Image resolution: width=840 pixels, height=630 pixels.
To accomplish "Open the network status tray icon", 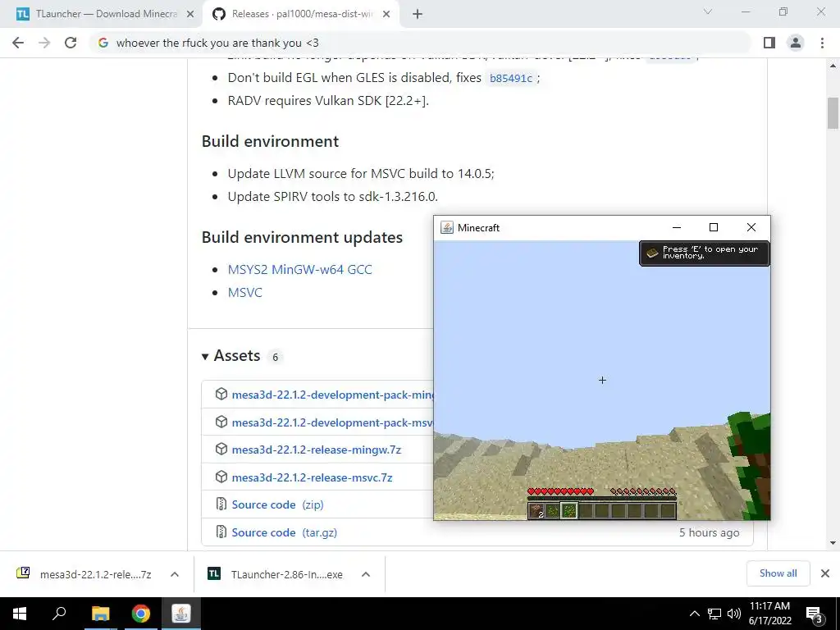I will (714, 614).
